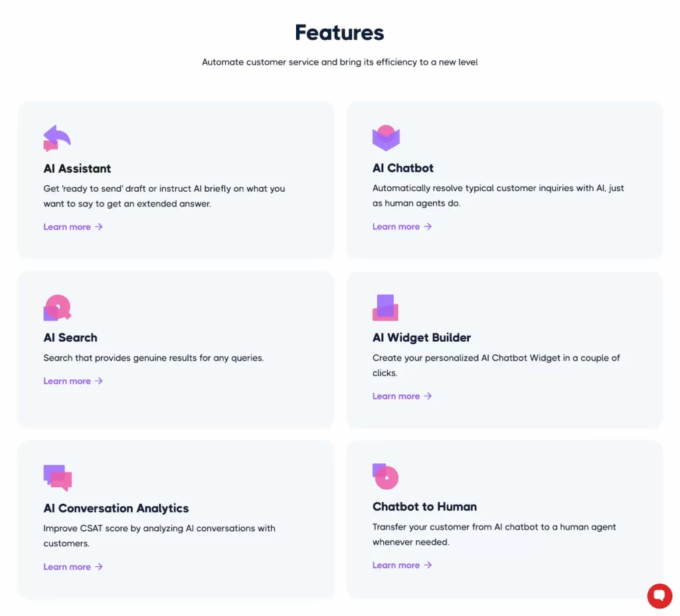Screen dimensions: 680x616
Task: Click the AI Widget Builder feature card
Action: pos(505,350)
